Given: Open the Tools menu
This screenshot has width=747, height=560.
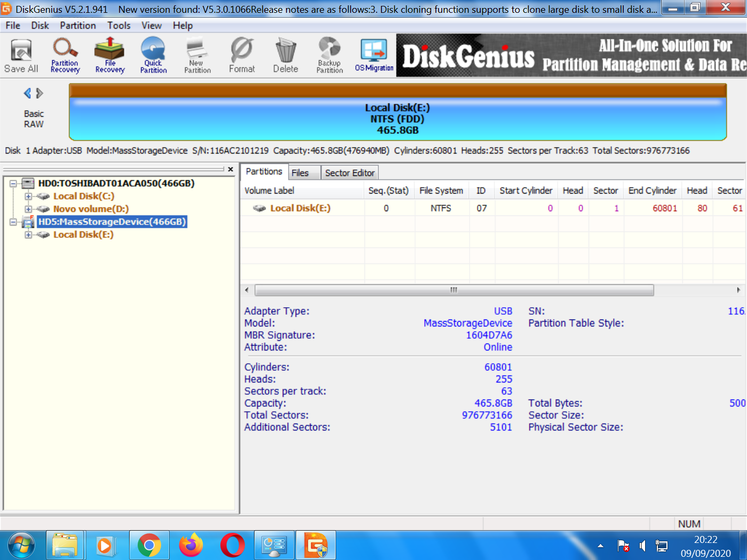Looking at the screenshot, I should coord(119,26).
